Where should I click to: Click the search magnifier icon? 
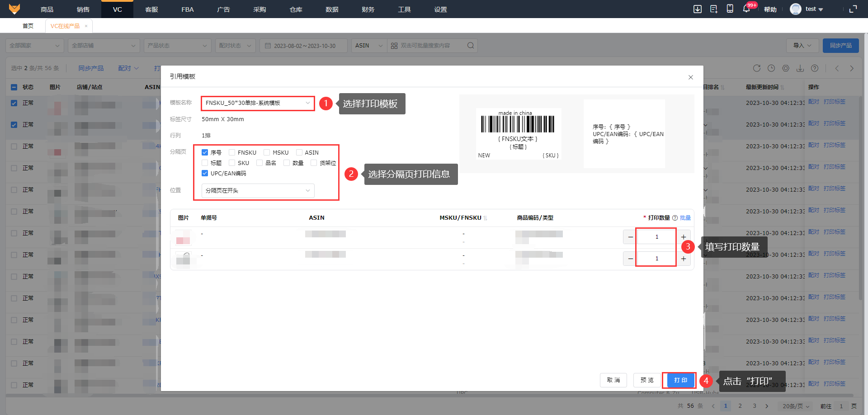471,46
